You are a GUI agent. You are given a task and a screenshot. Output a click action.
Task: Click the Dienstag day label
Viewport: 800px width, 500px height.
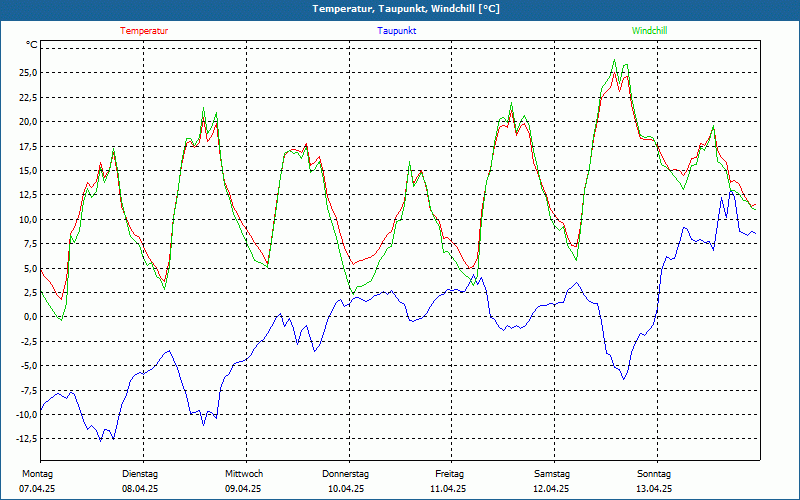(140, 474)
